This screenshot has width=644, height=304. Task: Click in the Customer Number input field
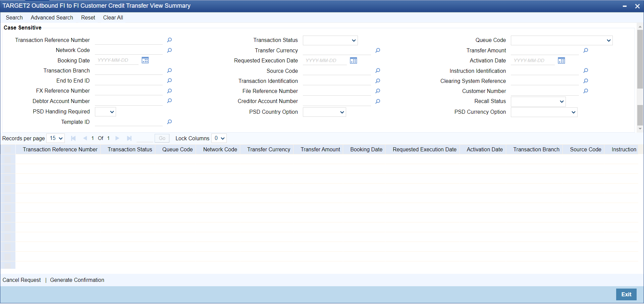545,91
